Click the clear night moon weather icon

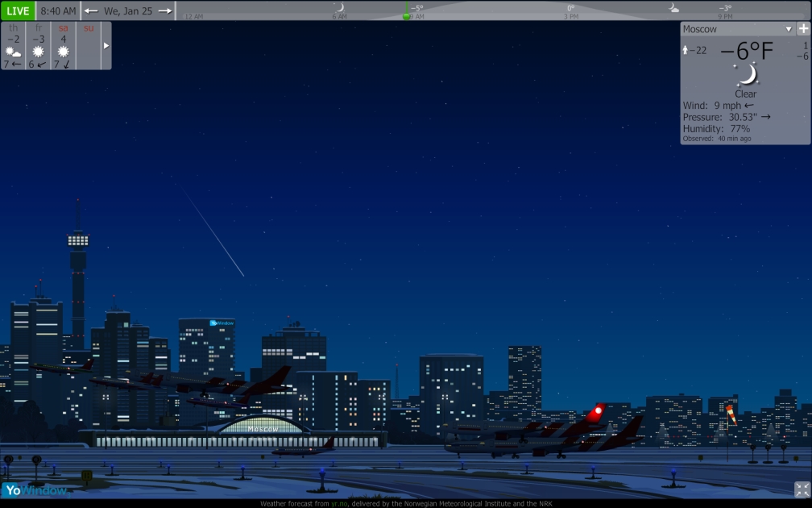[747, 74]
